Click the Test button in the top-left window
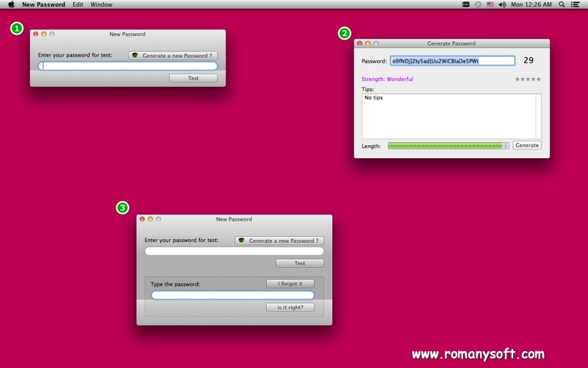588x368 pixels. tap(193, 78)
